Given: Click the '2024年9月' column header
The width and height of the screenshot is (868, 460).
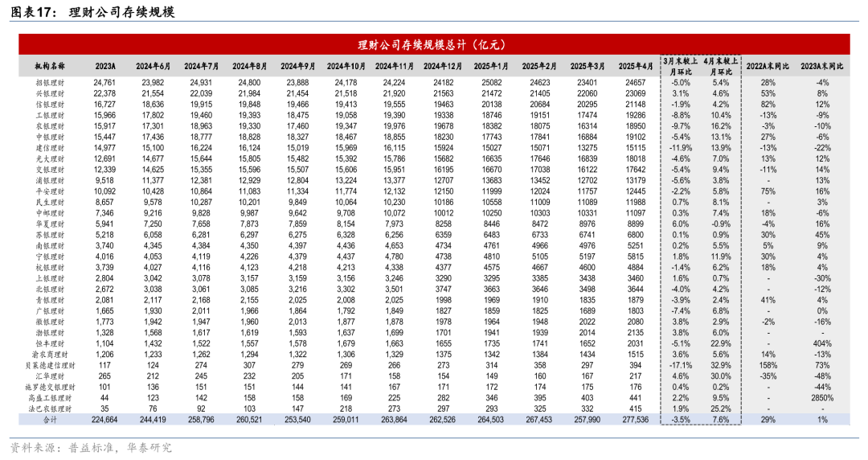Looking at the screenshot, I should [x=298, y=66].
